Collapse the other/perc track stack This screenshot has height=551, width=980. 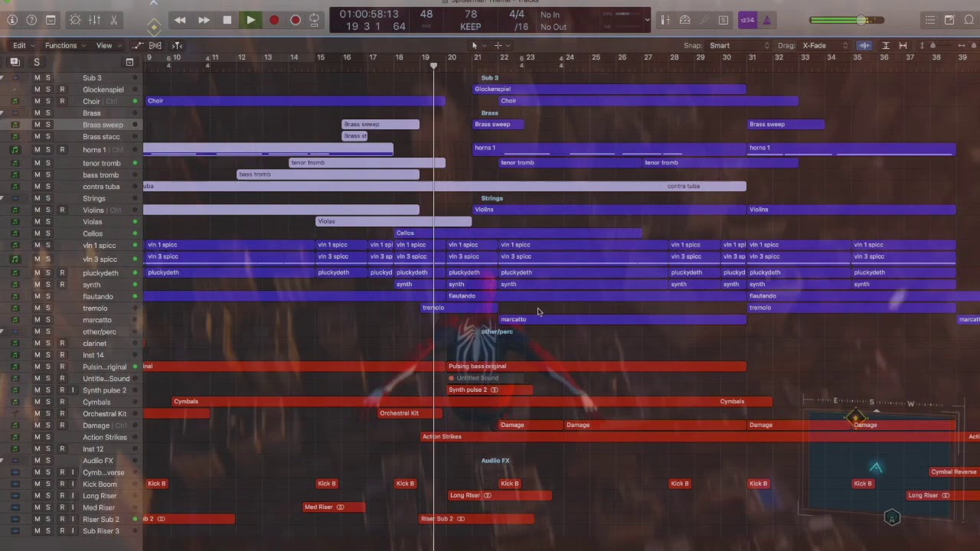click(x=2, y=332)
